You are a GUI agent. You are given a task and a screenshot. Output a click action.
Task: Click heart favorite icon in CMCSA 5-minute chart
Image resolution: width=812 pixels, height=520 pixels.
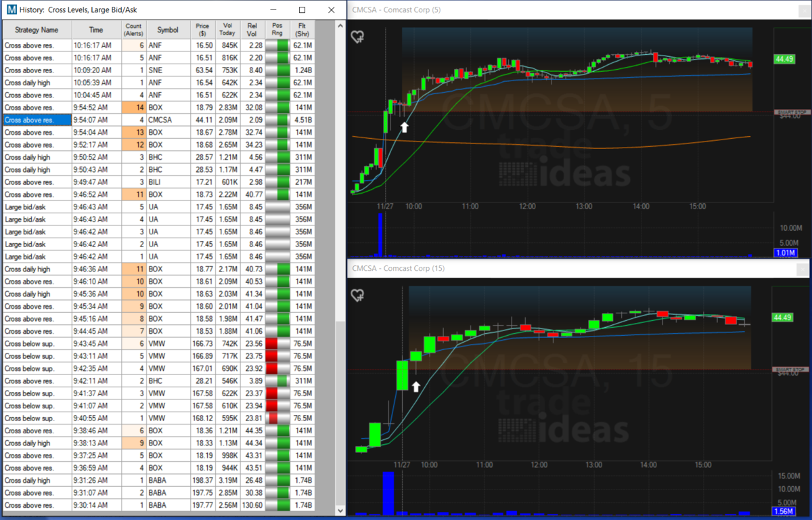pyautogui.click(x=357, y=37)
